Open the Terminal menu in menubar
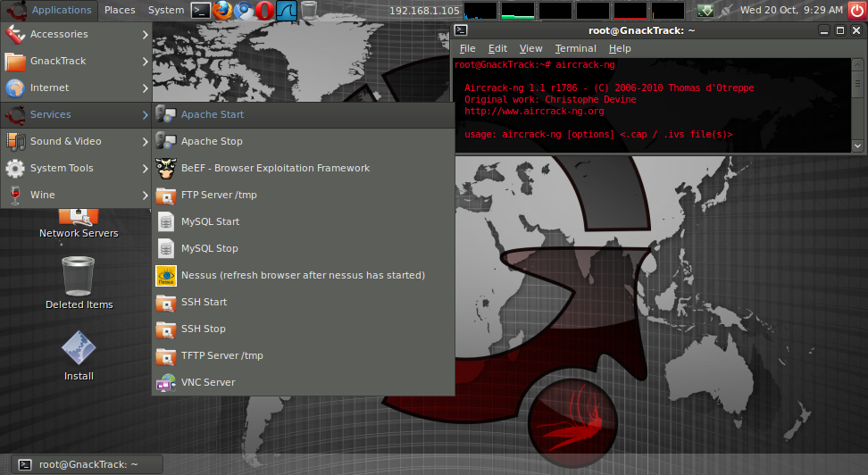Image resolution: width=868 pixels, height=475 pixels. [575, 49]
